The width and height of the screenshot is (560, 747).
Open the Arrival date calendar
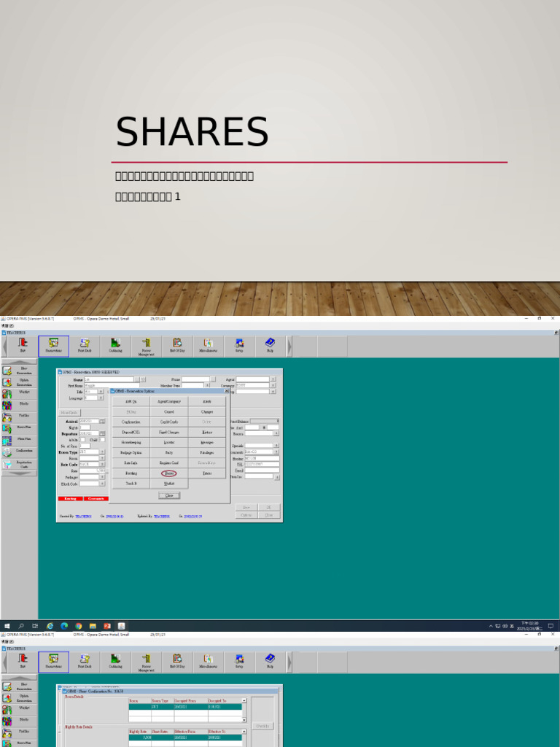pos(102,422)
